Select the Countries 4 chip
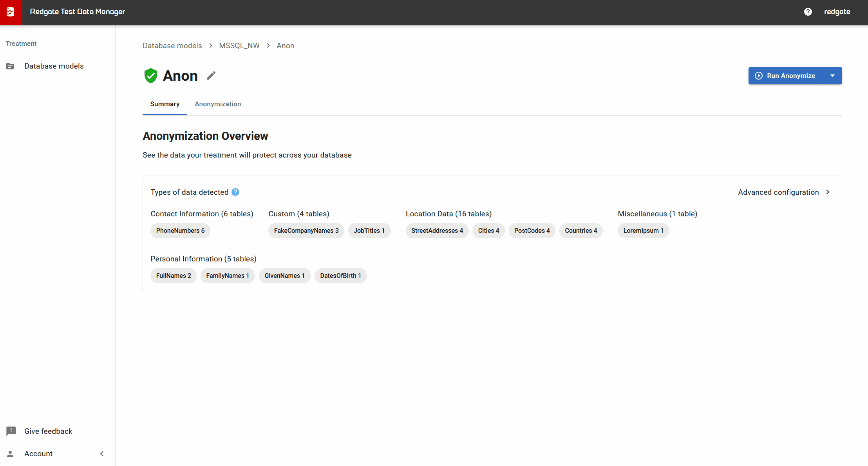This screenshot has height=466, width=868. tap(581, 230)
